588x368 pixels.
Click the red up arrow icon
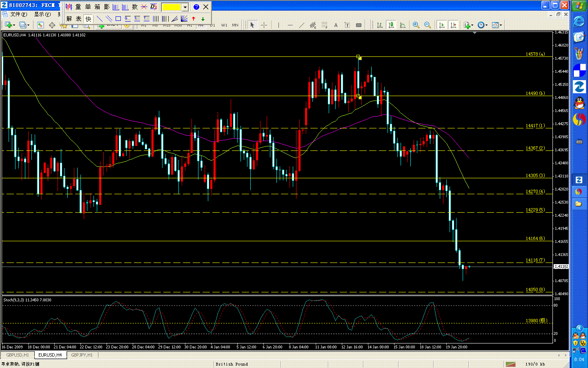click(x=194, y=19)
